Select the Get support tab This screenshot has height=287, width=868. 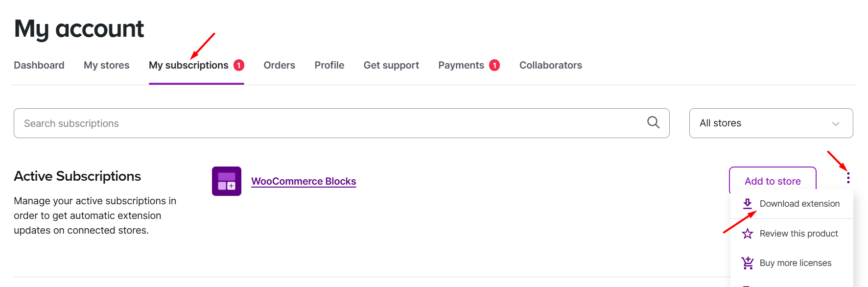pyautogui.click(x=391, y=65)
